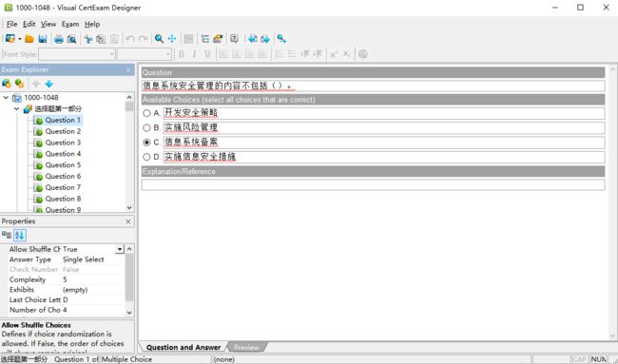Collapse the 选择题第一部分 section node
The height and width of the screenshot is (364, 618).
16,108
